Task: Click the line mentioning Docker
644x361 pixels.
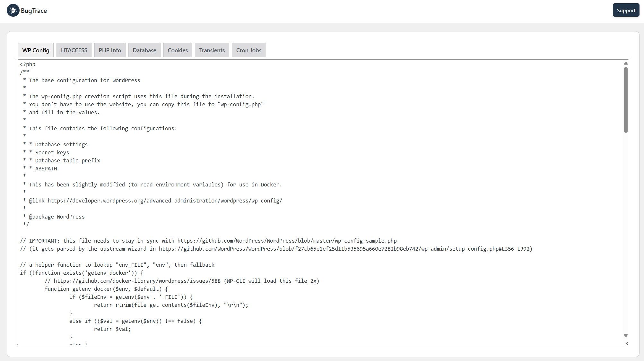Action: pyautogui.click(x=152, y=185)
